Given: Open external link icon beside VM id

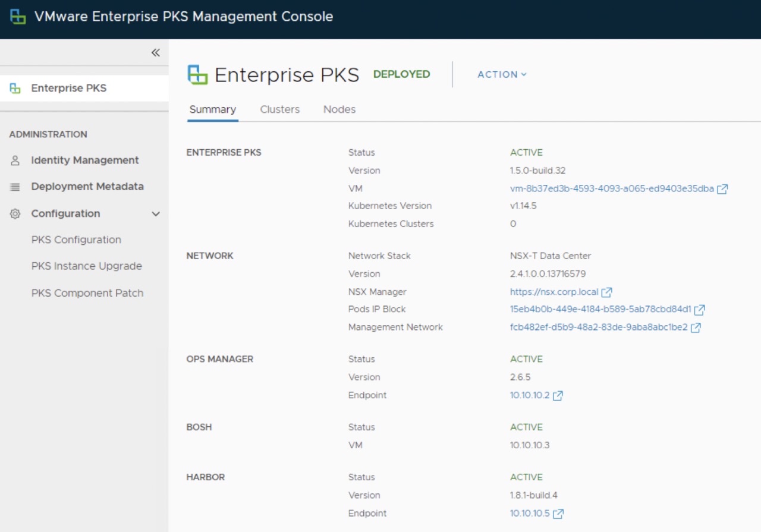Looking at the screenshot, I should point(722,189).
